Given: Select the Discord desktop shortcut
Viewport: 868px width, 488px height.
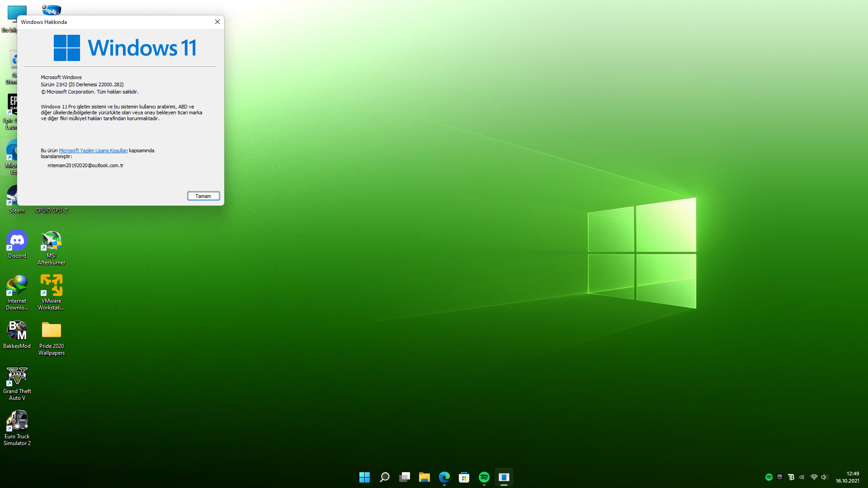Looking at the screenshot, I should click(x=17, y=244).
